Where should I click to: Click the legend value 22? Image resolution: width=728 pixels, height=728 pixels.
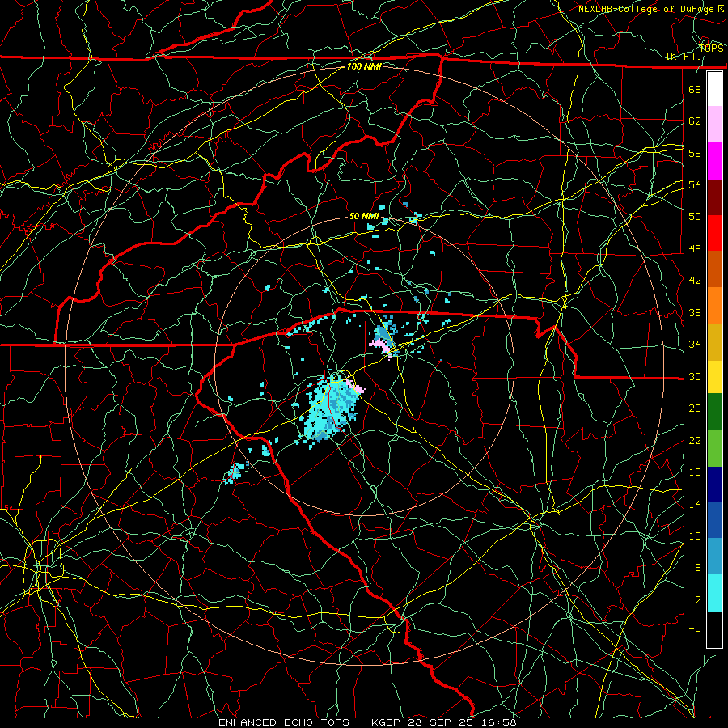point(695,440)
